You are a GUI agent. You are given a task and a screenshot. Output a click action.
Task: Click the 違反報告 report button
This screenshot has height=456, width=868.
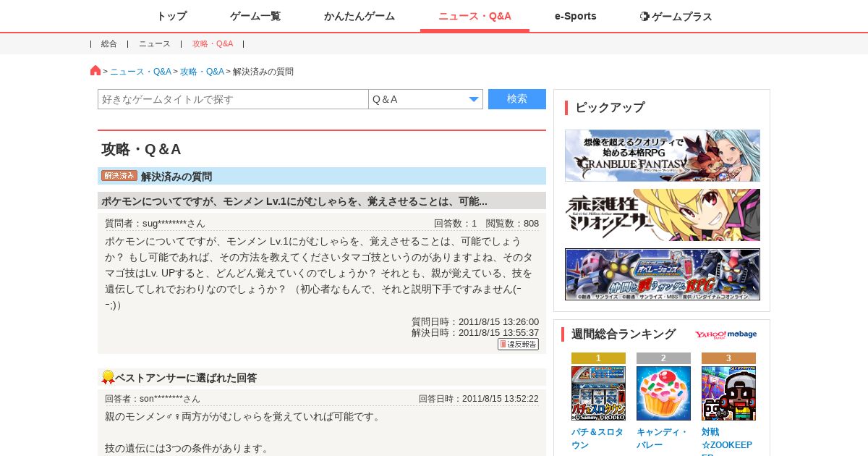pyautogui.click(x=518, y=344)
